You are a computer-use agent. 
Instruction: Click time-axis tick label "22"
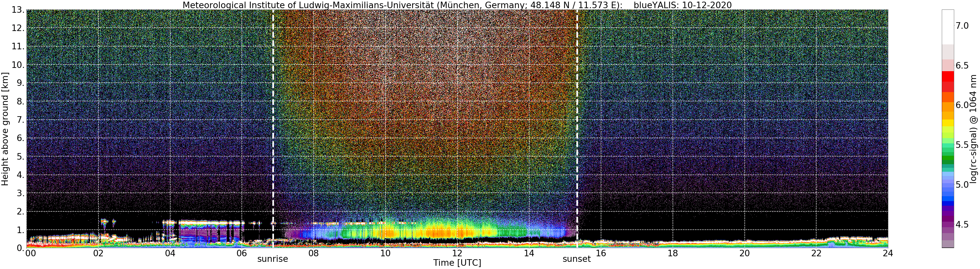[816, 253]
